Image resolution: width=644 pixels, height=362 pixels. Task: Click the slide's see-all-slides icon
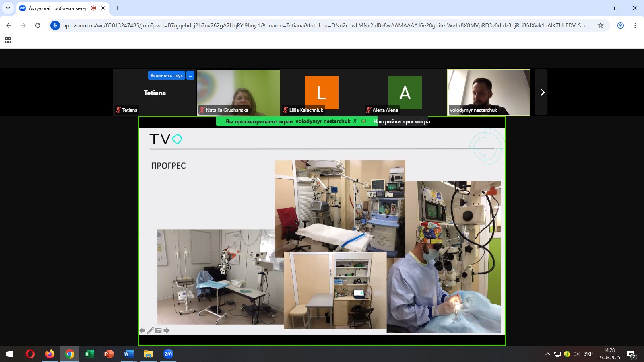tap(159, 331)
